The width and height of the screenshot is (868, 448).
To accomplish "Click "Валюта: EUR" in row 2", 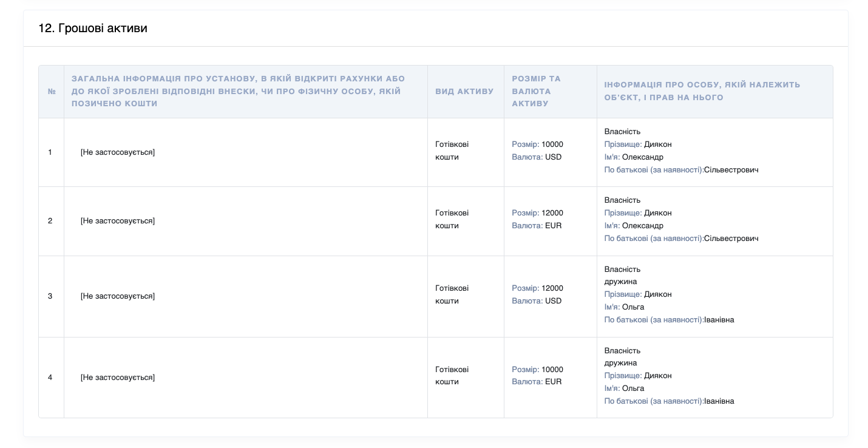I will tap(537, 226).
